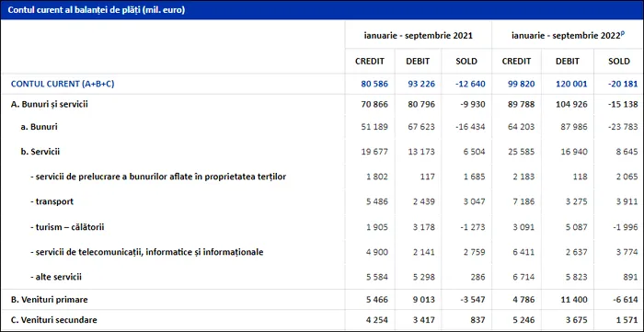Select the current account debit value '93 226'
Screen dimensions: 644x332
pos(421,84)
